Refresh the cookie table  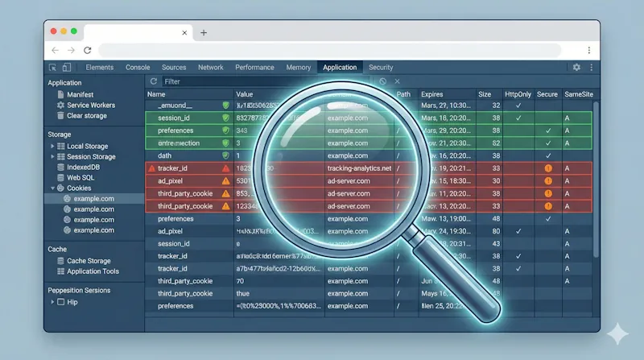(154, 81)
